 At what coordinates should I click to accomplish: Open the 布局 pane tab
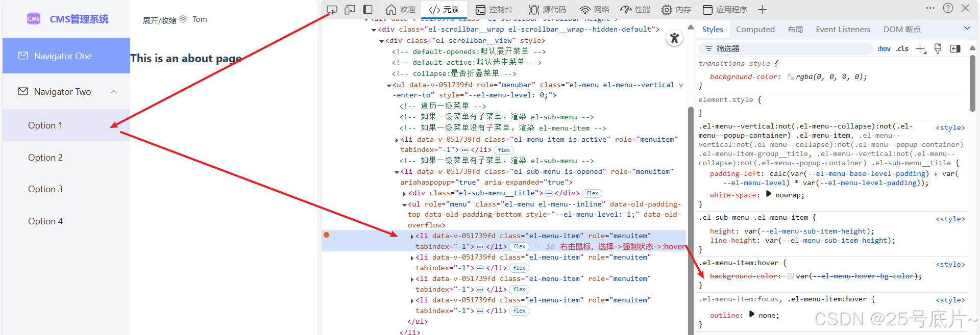click(795, 30)
